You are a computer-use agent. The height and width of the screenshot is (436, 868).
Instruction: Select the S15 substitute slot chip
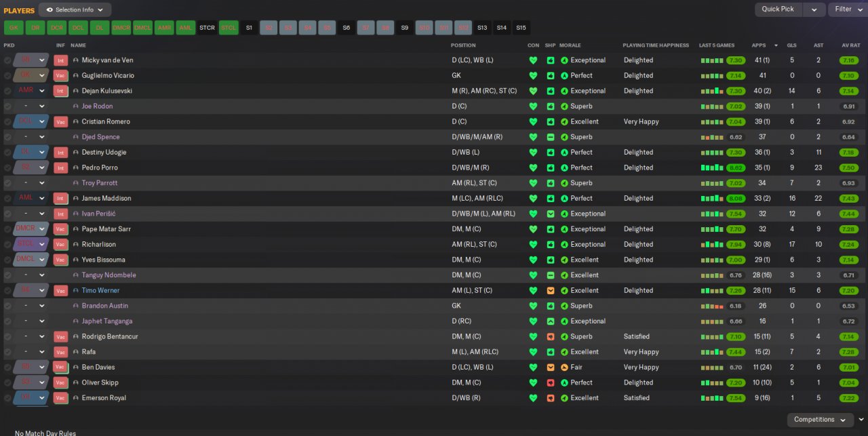click(x=521, y=28)
